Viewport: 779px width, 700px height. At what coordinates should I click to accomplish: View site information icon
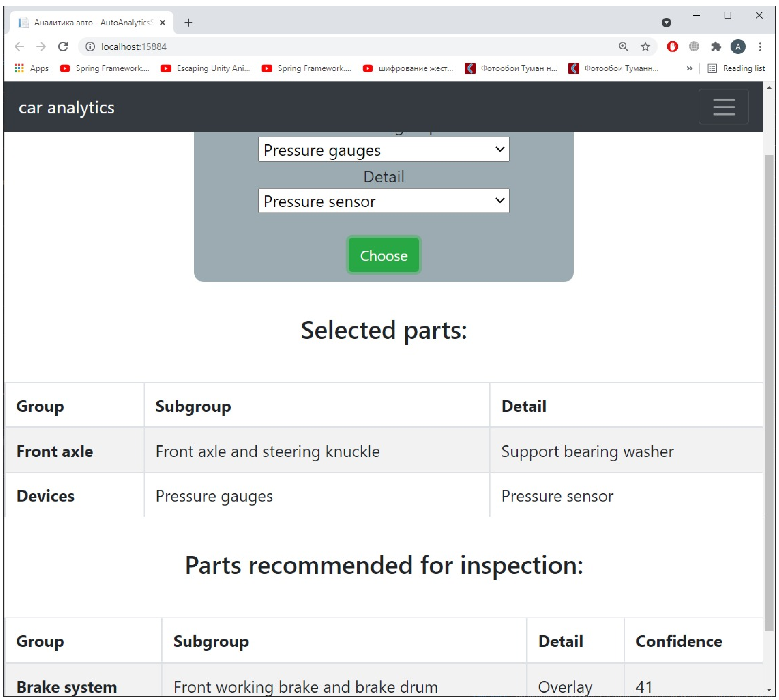(x=90, y=46)
